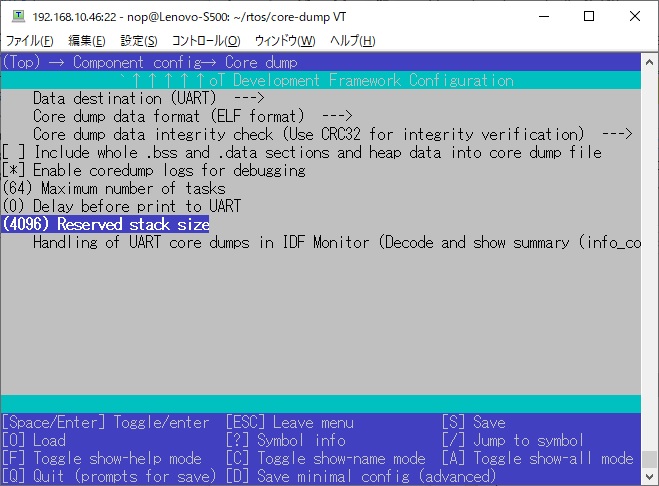The height and width of the screenshot is (486, 659).
Task: Open the ウィンドウ(W) menu
Action: (285, 41)
